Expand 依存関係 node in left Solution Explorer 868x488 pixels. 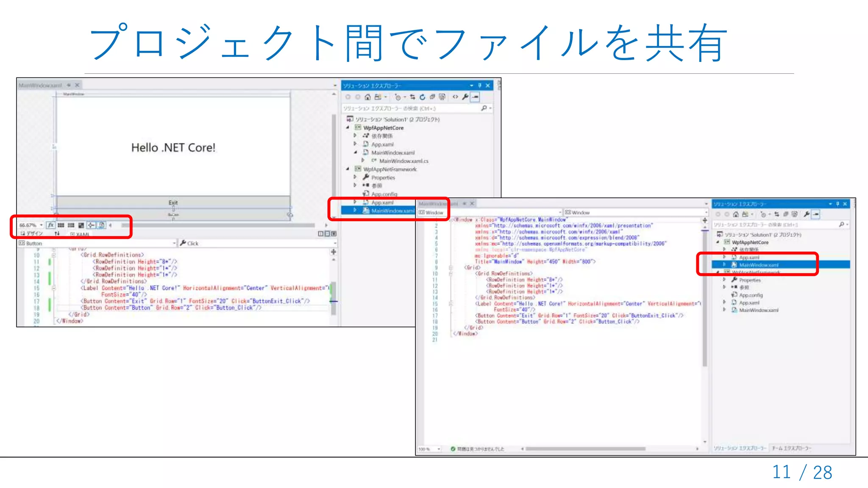[355, 136]
